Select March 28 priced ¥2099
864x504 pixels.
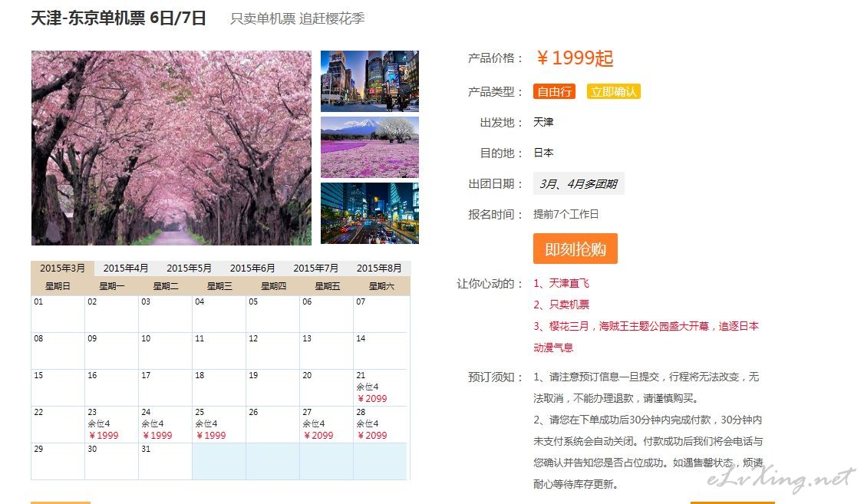point(381,425)
